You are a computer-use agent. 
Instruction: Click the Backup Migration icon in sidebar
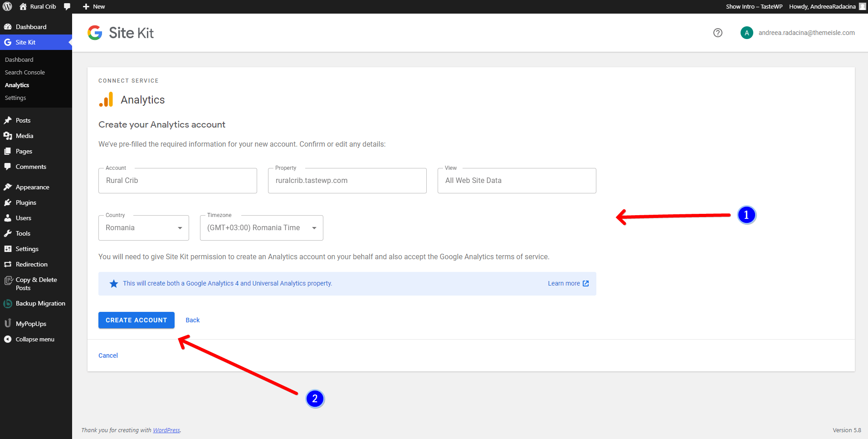(x=8, y=303)
